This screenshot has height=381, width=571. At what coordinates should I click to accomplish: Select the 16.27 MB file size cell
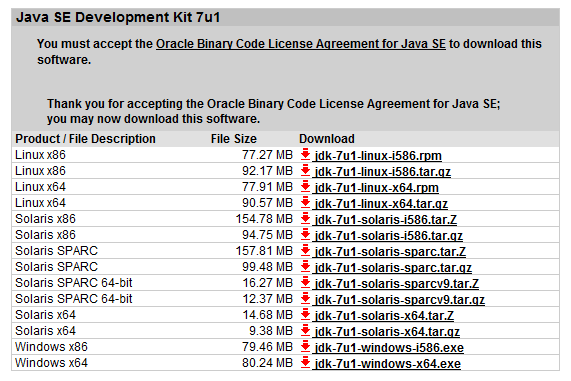268,283
